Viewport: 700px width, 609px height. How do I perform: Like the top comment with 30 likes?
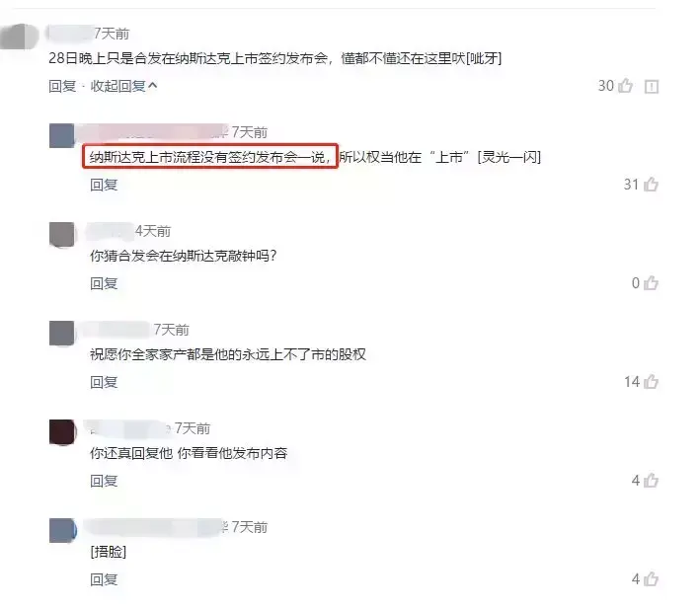pyautogui.click(x=625, y=85)
